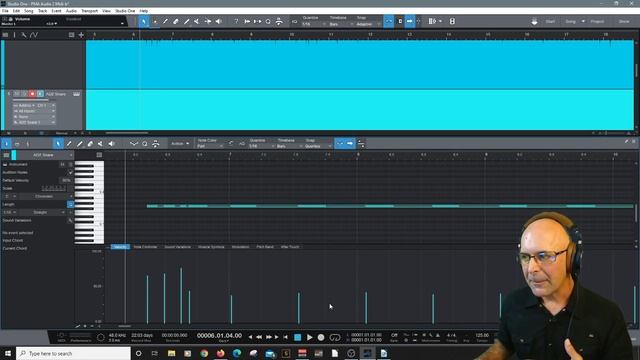Toggle record arm on the AD2 Snare track
The image size is (640, 360).
click(x=32, y=94)
